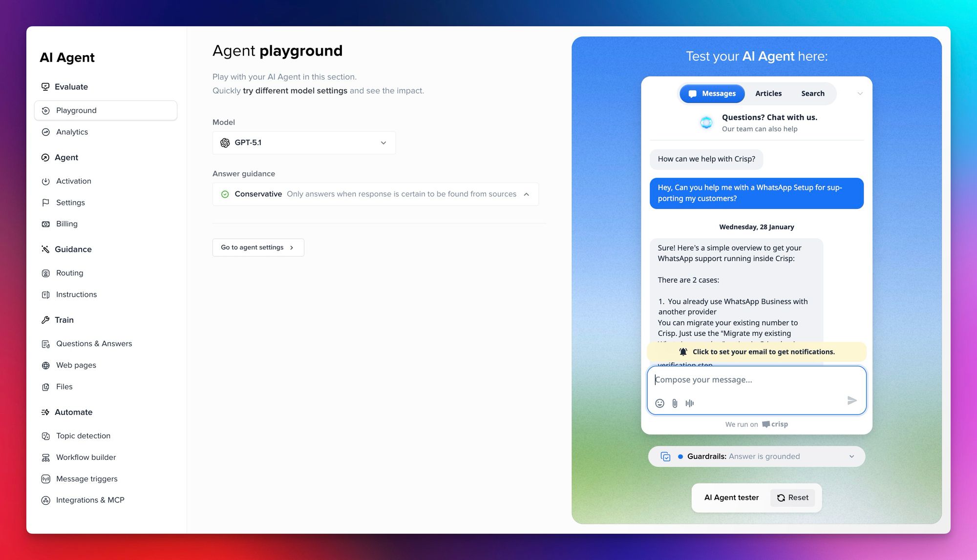Expand the Guardrails answer grounded panel
The image size is (977, 560).
click(x=851, y=456)
